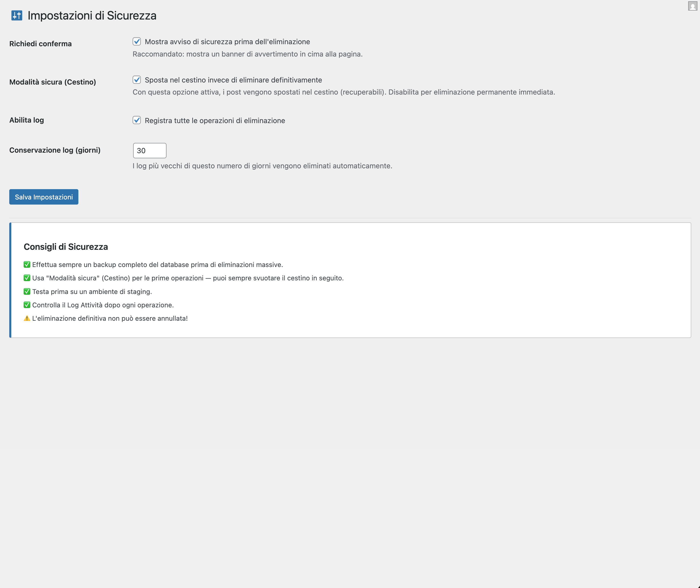Viewport: 700px width, 588px height.
Task: Disable the "Mostra avviso di sicurezza" checkbox
Action: (x=137, y=41)
